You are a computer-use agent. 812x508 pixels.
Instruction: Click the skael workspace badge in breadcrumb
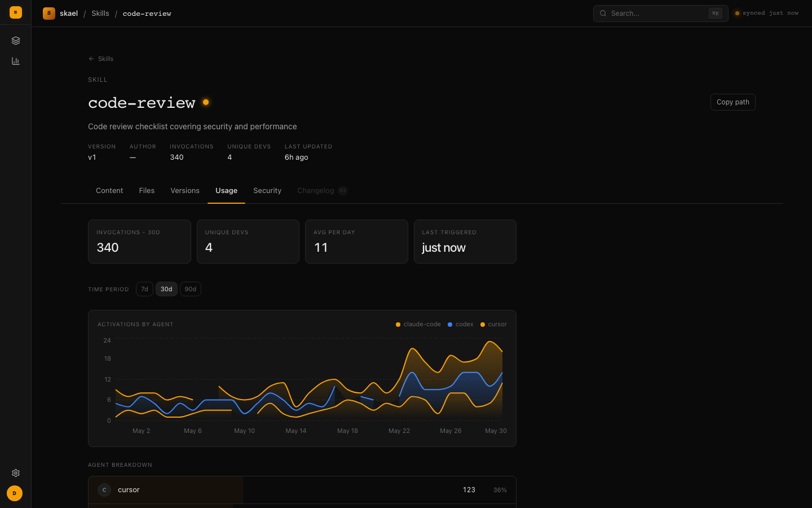point(49,13)
